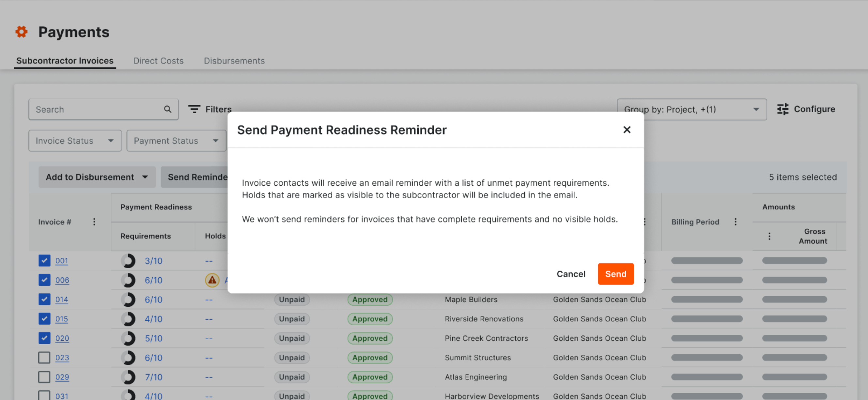Click the orange Send button
This screenshot has width=868, height=400.
pos(616,274)
